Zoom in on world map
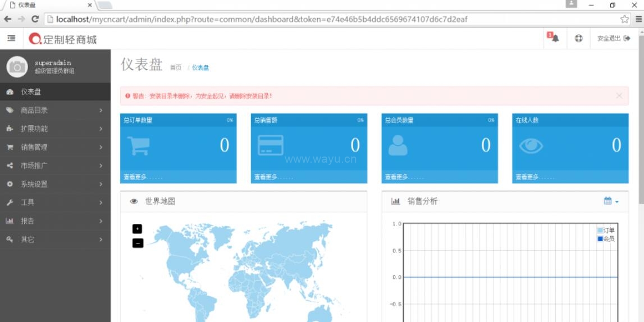 tap(138, 229)
